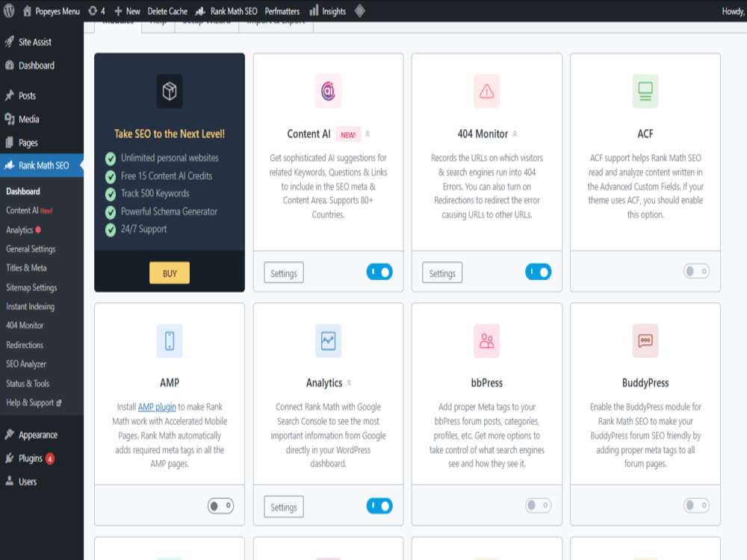This screenshot has width=747, height=560.
Task: Click the Pages icon in sidebar
Action: pos(9,143)
